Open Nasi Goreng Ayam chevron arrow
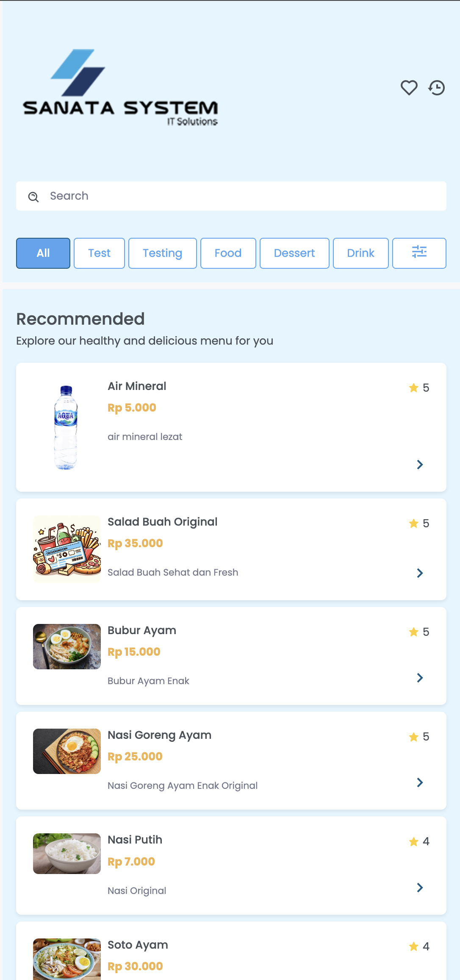Screen dimensions: 460x980 tap(420, 782)
